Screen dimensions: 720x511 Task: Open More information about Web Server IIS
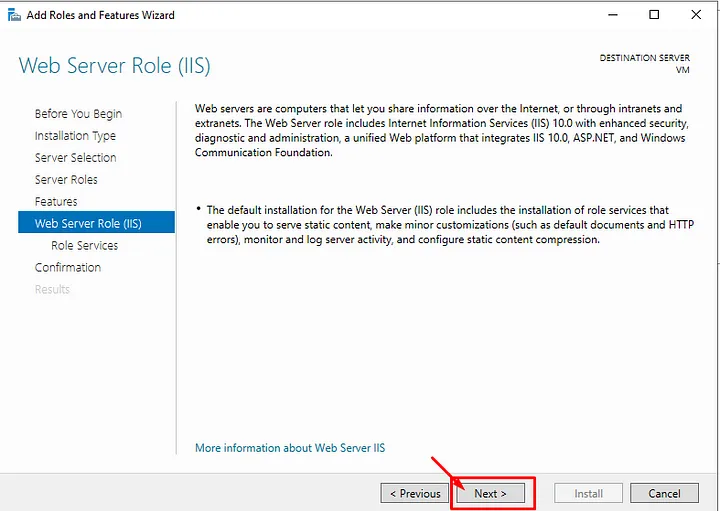(290, 448)
